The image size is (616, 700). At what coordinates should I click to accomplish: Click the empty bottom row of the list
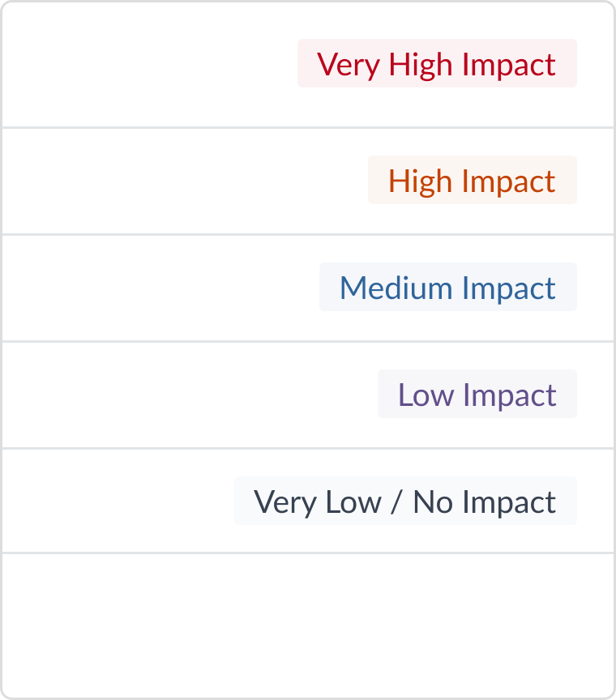coord(308,622)
